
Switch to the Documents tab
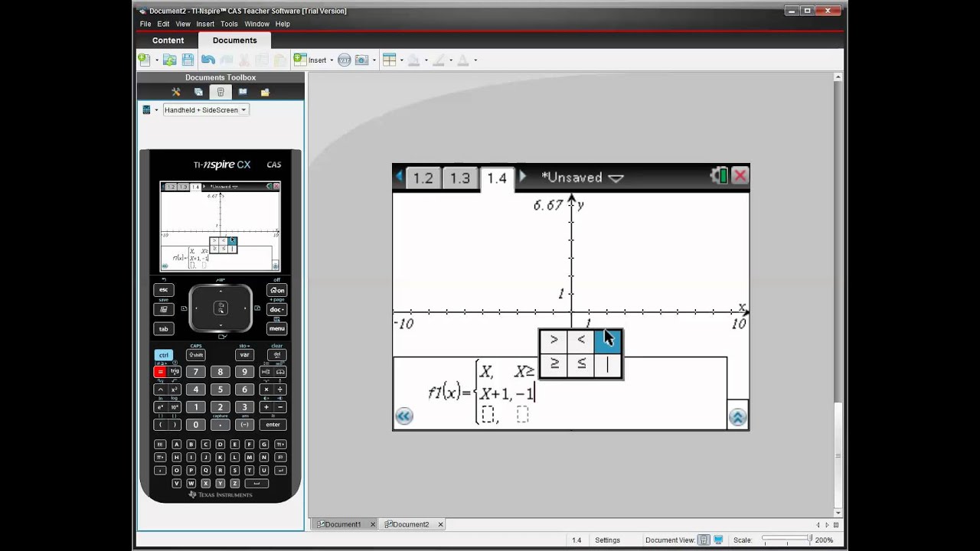234,41
